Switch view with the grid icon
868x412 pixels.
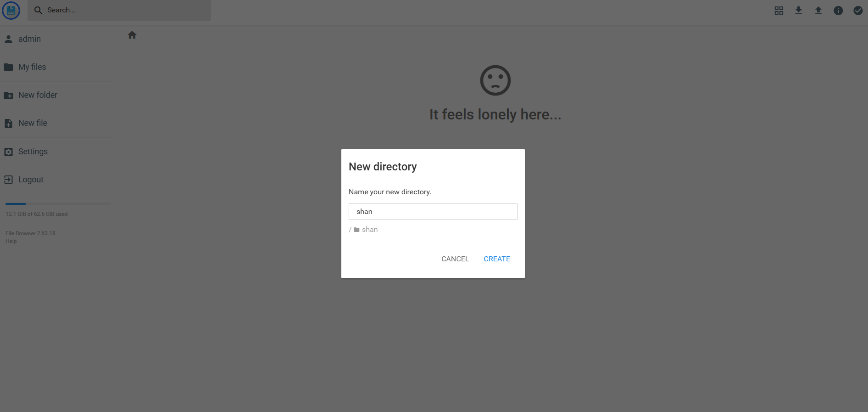tap(779, 11)
